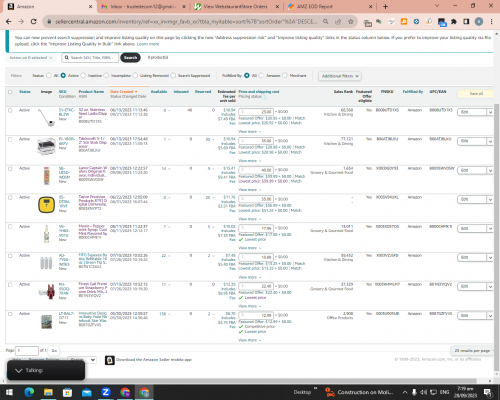Viewport: 500px width, 400px height.
Task: Check the Taylor Precision scale row checkbox
Action: (x=10, y=198)
